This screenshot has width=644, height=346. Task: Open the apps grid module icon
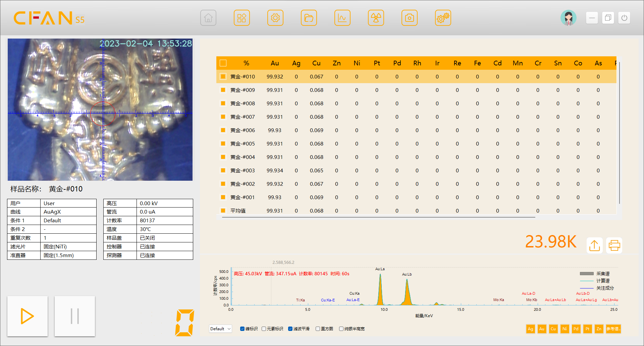click(x=242, y=18)
